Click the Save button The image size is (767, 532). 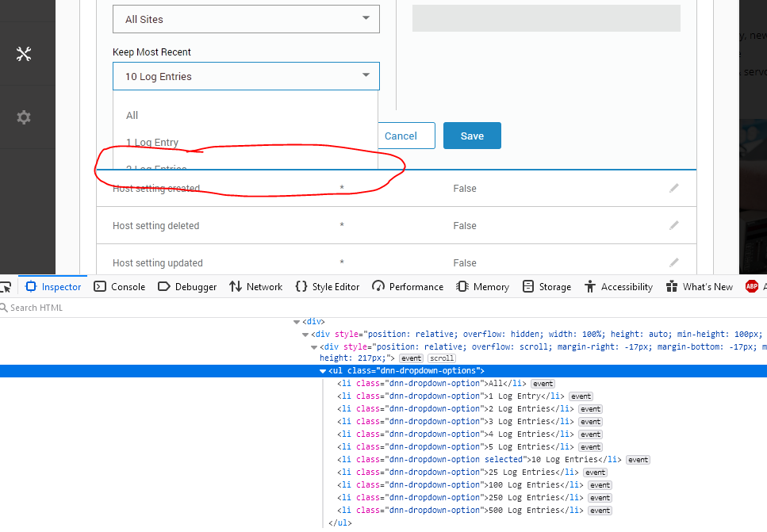pyautogui.click(x=472, y=136)
